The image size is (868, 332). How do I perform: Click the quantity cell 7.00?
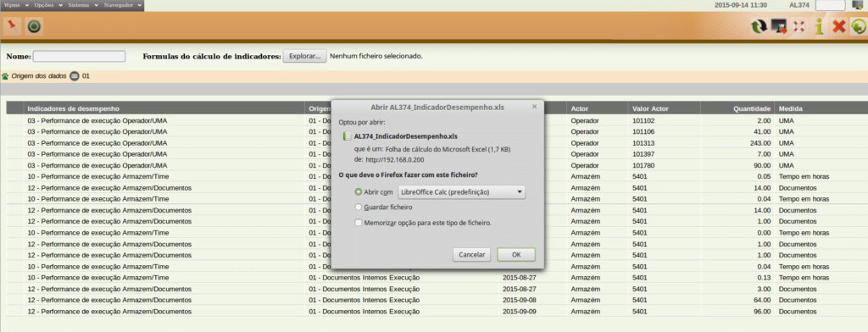[764, 154]
